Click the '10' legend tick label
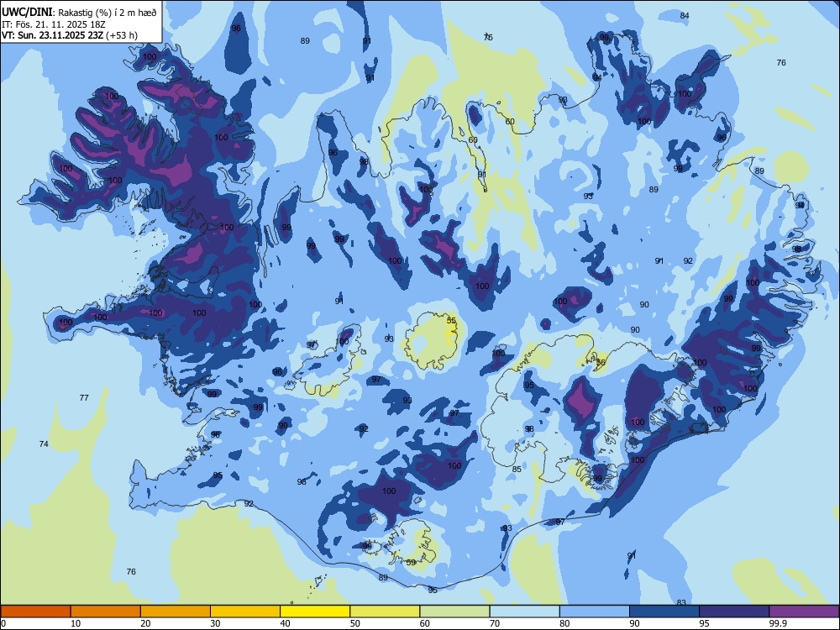This screenshot has height=630, width=840. [x=76, y=623]
